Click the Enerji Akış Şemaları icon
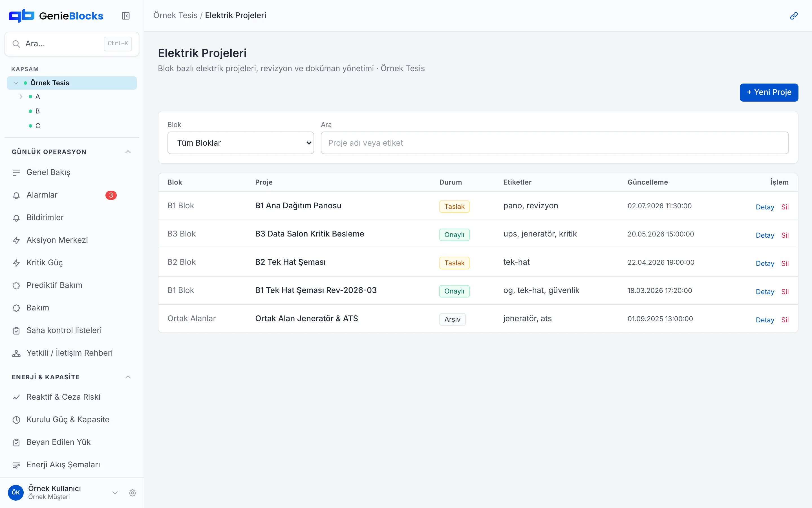Image resolution: width=812 pixels, height=508 pixels. pyautogui.click(x=16, y=465)
